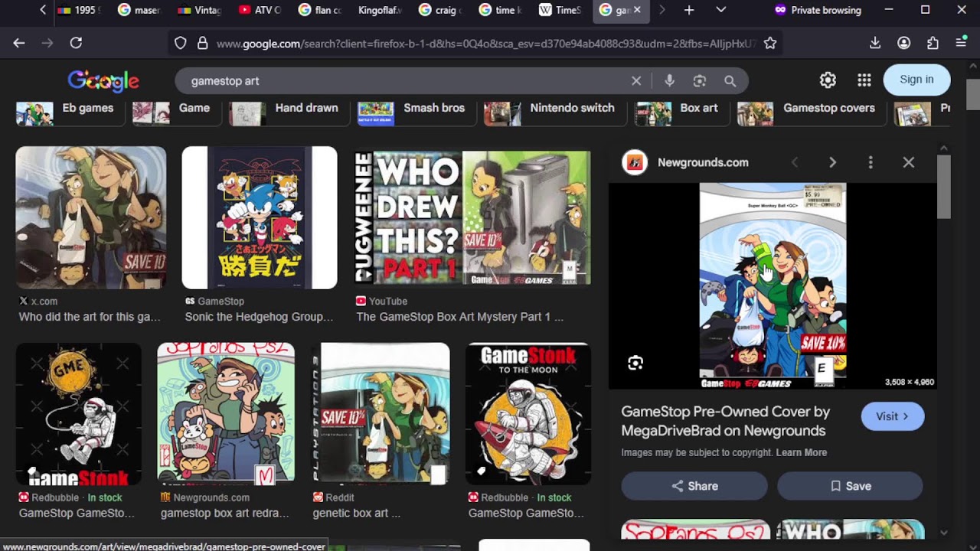Image resolution: width=980 pixels, height=551 pixels.
Task: Search inside image with the lens icon on preview
Action: coord(635,363)
